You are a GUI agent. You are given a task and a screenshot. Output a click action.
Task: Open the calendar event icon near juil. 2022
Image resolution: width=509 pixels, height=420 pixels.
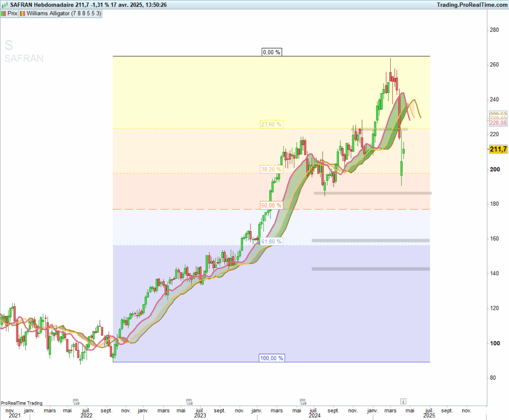pos(76,401)
